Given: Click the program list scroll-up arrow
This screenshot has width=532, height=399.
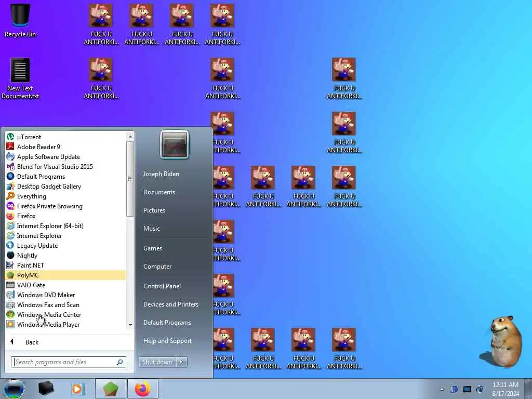Looking at the screenshot, I should coord(130,137).
